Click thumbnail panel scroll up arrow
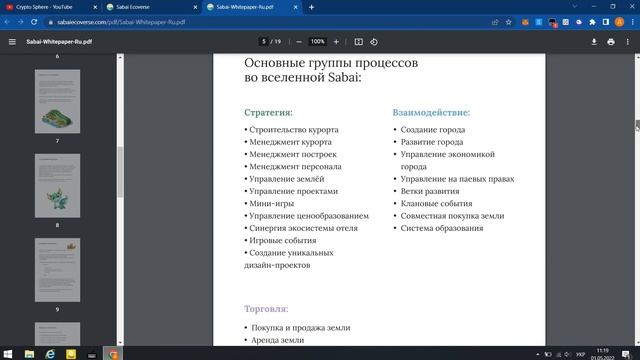The height and width of the screenshot is (360, 640). coord(120,57)
